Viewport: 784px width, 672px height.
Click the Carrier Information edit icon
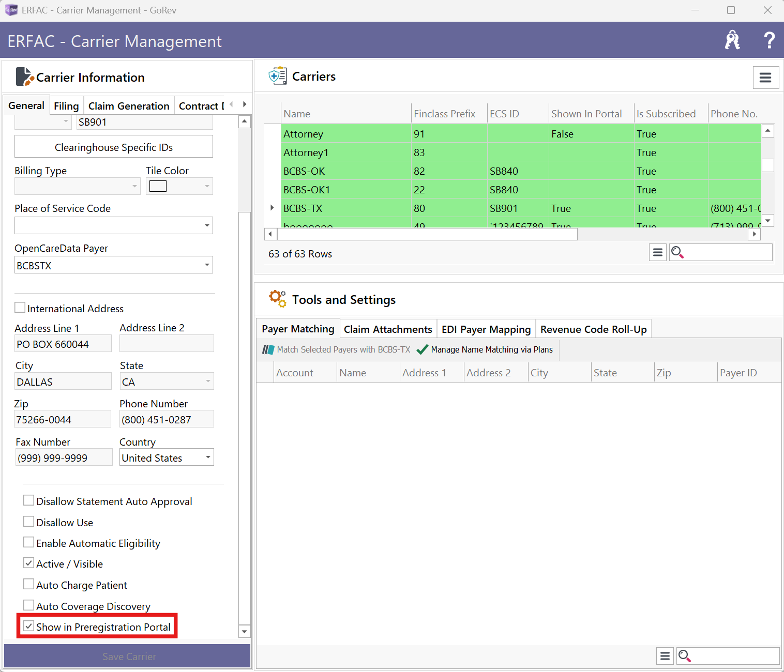tap(25, 77)
